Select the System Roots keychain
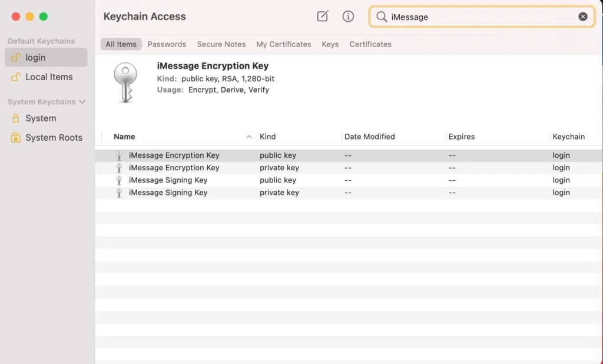Viewport: 603px width, 364px height. 46,137
